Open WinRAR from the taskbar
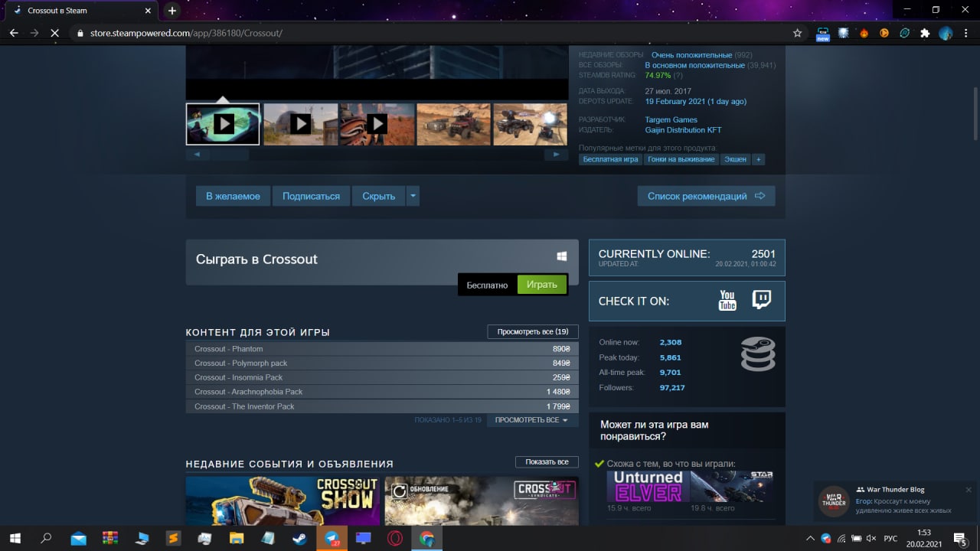The image size is (980, 551). [x=110, y=538]
